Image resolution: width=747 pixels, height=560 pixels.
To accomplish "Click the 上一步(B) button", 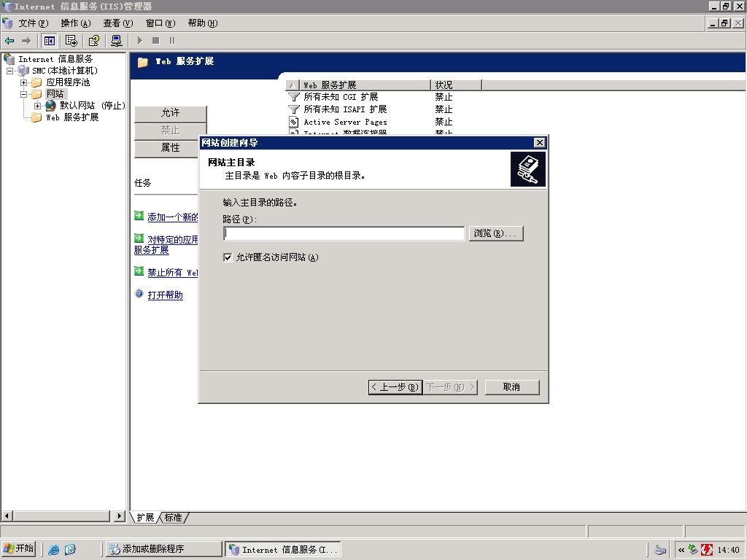I will pos(395,387).
